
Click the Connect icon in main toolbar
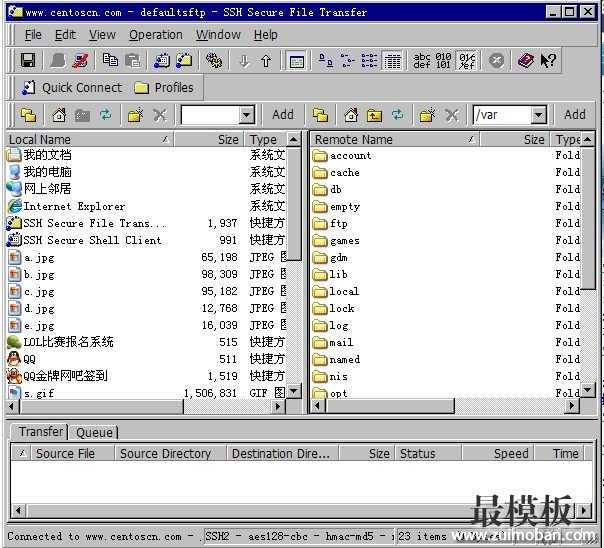click(58, 60)
